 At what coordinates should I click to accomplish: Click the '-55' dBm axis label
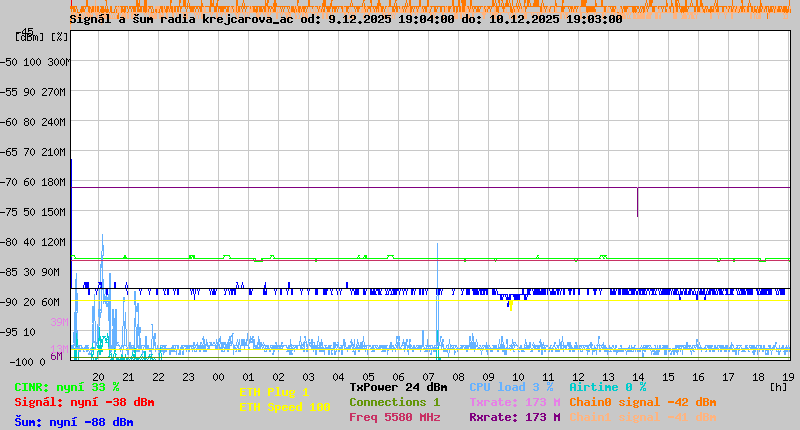(9, 92)
